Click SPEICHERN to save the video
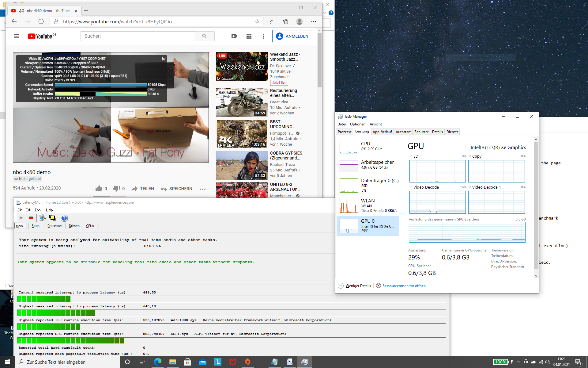 [x=176, y=189]
